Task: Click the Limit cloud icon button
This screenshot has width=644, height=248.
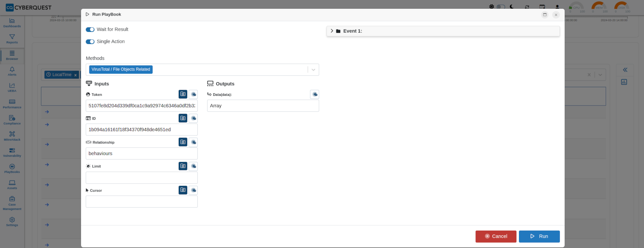Action: [x=193, y=166]
